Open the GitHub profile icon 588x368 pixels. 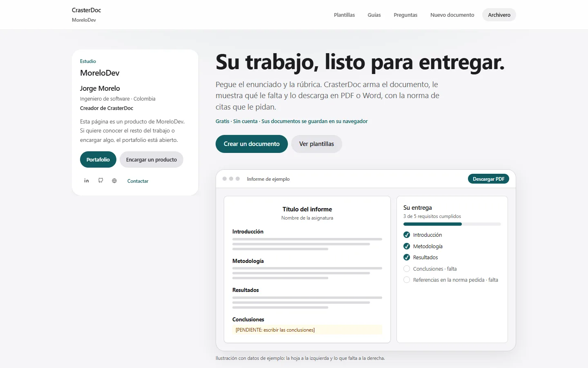pos(100,181)
